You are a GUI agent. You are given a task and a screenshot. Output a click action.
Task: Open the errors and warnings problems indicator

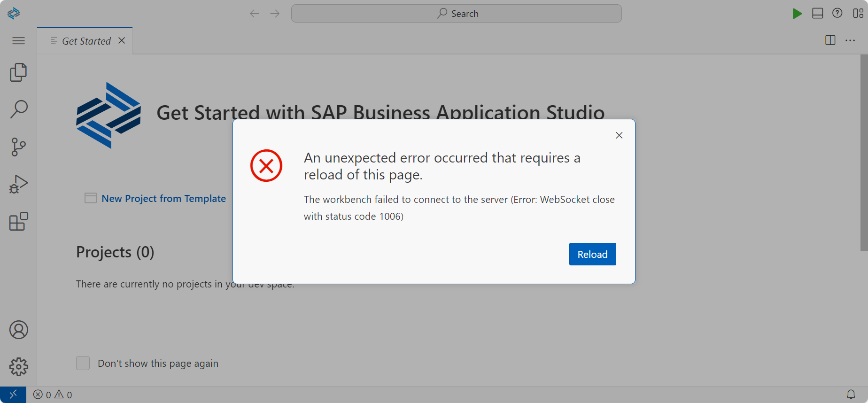click(53, 395)
